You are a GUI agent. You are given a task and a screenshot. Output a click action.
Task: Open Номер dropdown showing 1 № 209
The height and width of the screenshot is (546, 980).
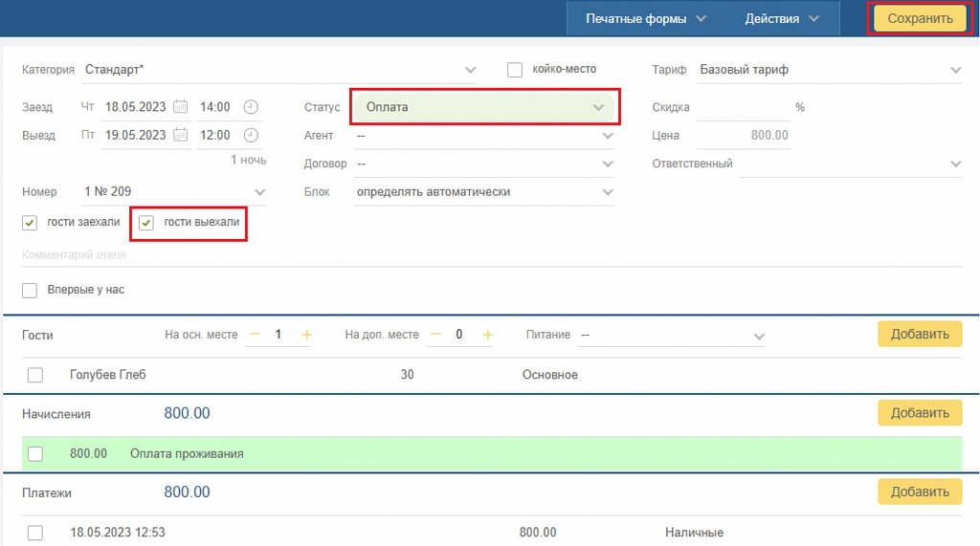point(174,192)
